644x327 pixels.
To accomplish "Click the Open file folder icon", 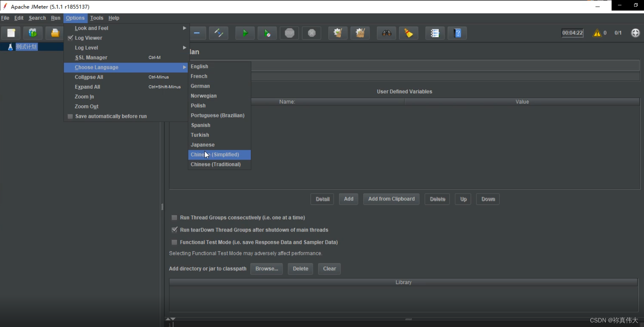I will pos(55,33).
